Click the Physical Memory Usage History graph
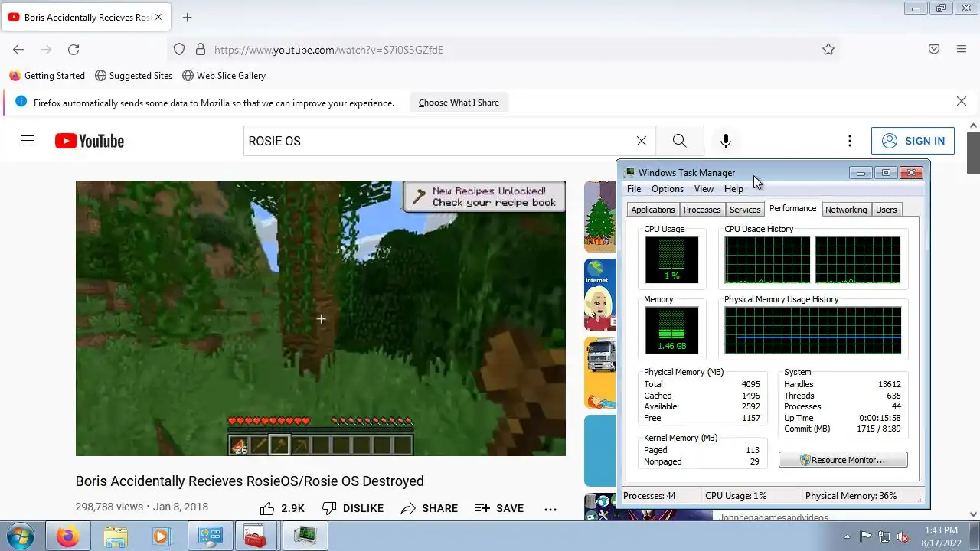The width and height of the screenshot is (980, 551). [x=813, y=330]
